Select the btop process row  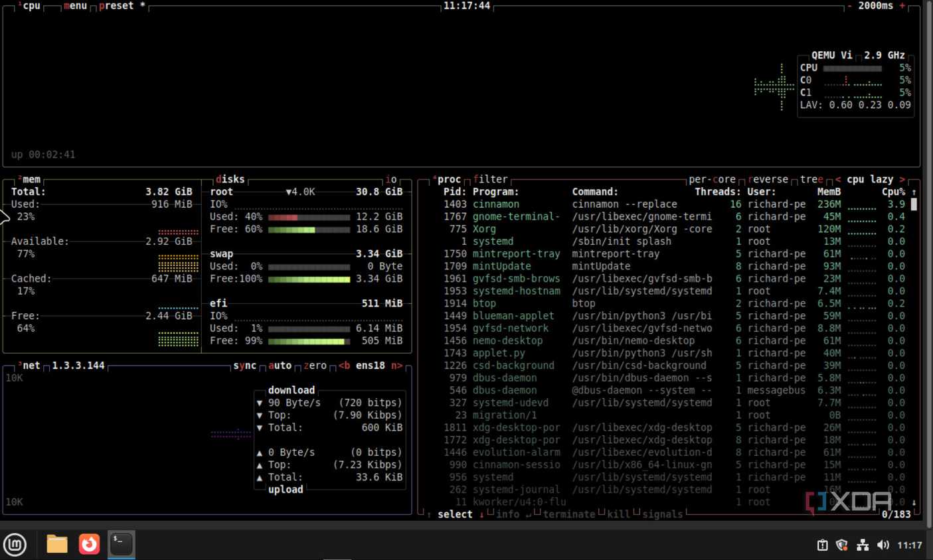click(x=675, y=303)
